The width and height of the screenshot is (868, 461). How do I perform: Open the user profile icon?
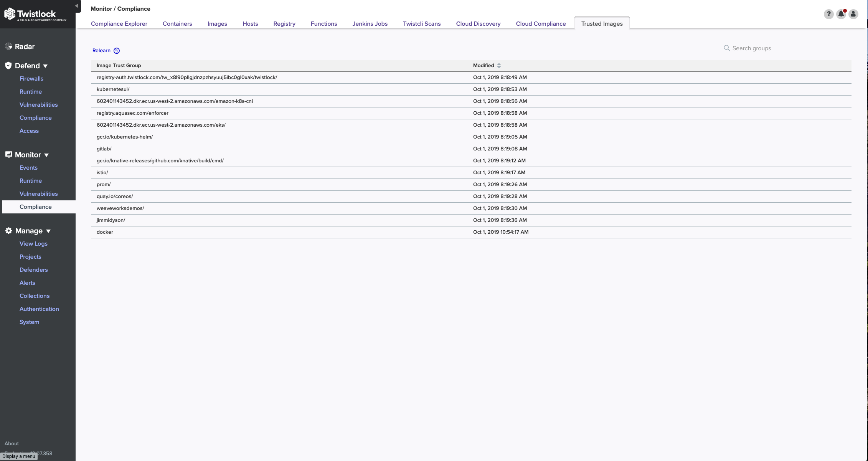(853, 14)
